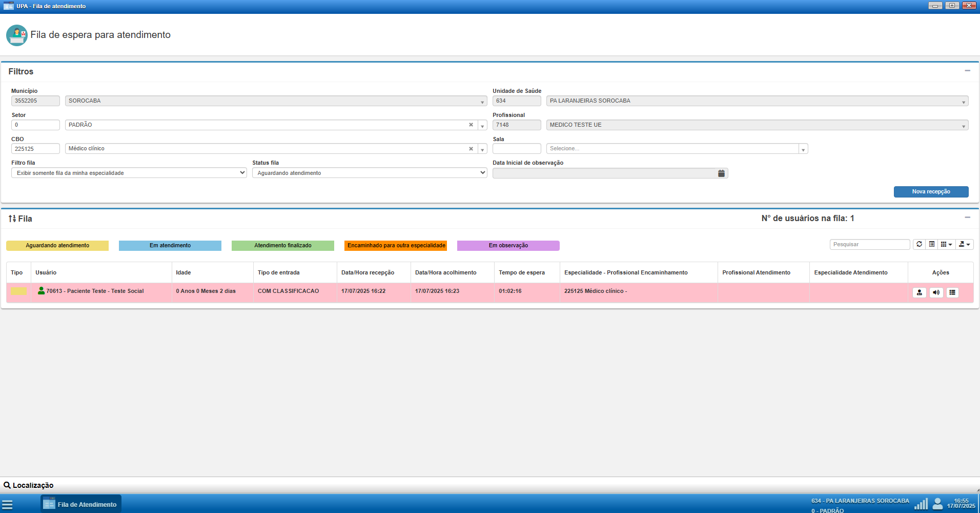Open the list action icon in row

point(952,292)
